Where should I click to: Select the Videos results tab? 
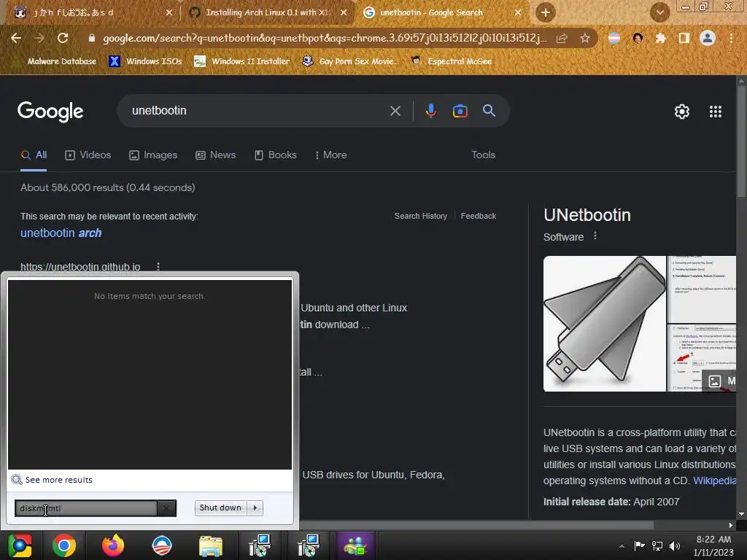coord(88,155)
